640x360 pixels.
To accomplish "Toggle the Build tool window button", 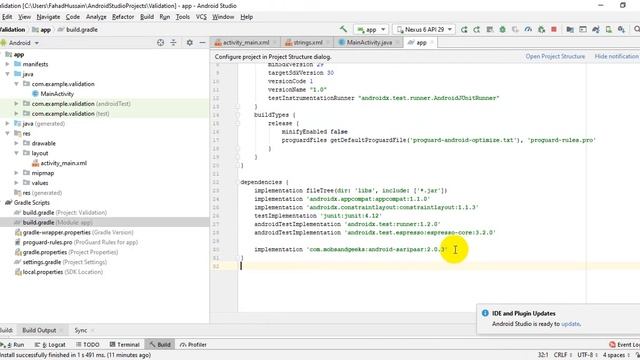I will pos(160,344).
